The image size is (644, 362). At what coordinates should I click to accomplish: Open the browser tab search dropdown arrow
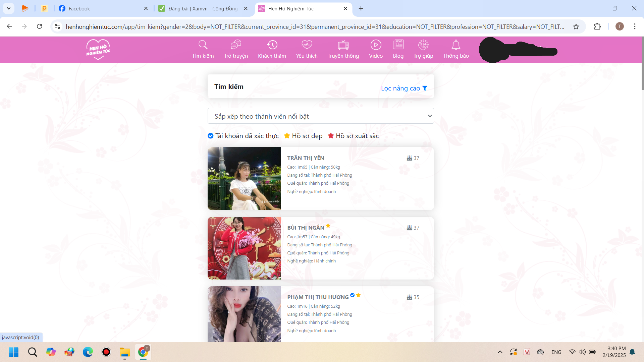coord(9,8)
